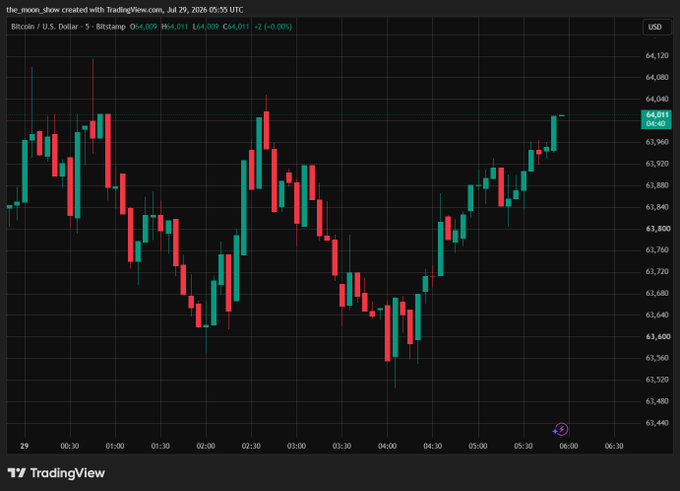
Task: Click the 06:30 time axis label
Action: click(614, 446)
